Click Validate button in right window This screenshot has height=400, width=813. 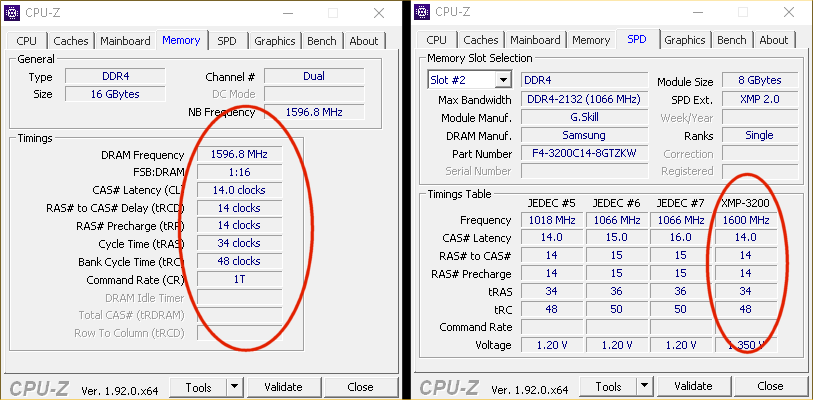pyautogui.click(x=693, y=386)
